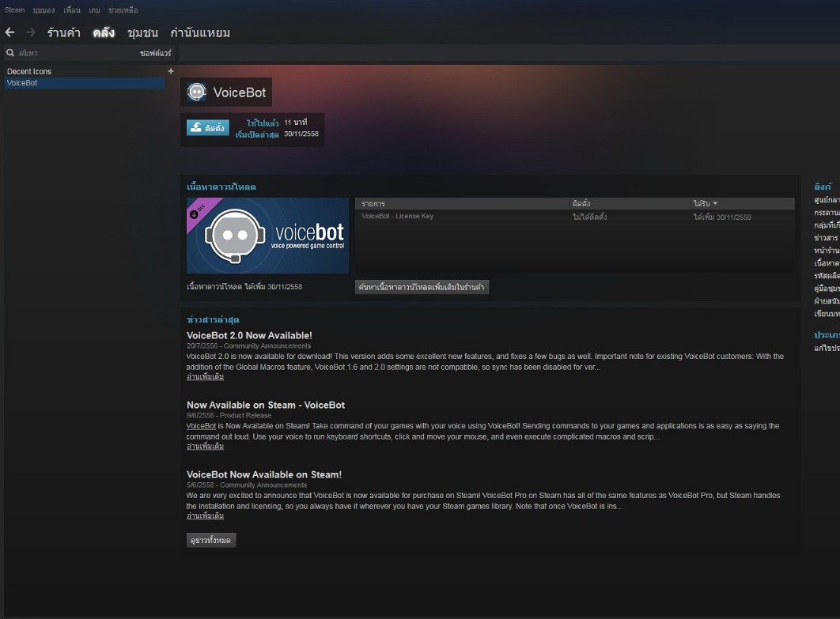Viewport: 840px width, 619px height.
Task: Click the ได้เพิ่ม 30/11/2558 cell in table
Action: pyautogui.click(x=722, y=217)
